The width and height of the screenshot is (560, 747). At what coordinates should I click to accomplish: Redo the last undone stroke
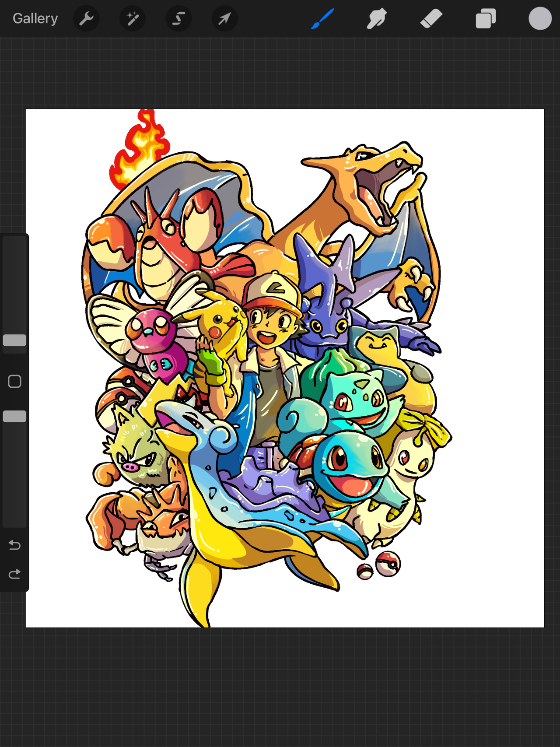[14, 574]
